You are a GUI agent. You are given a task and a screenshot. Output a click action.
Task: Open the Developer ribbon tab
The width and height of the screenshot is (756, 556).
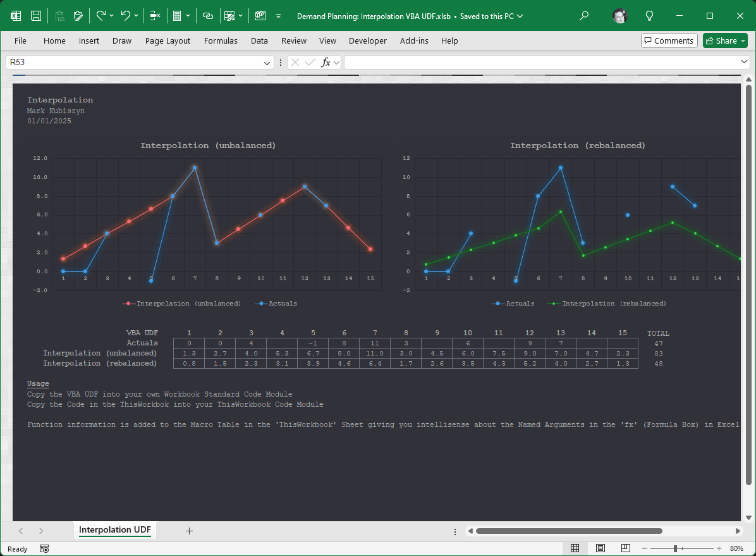pos(367,40)
